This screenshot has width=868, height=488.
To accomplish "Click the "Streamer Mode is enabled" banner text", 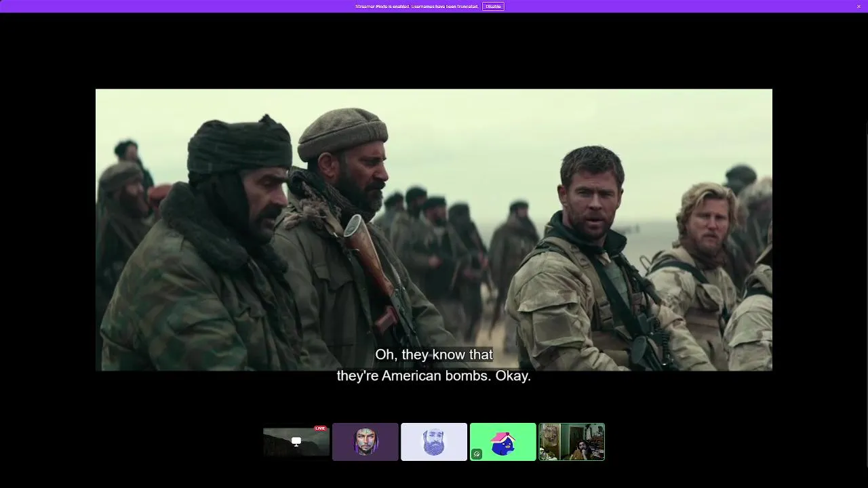I will pos(417,6).
